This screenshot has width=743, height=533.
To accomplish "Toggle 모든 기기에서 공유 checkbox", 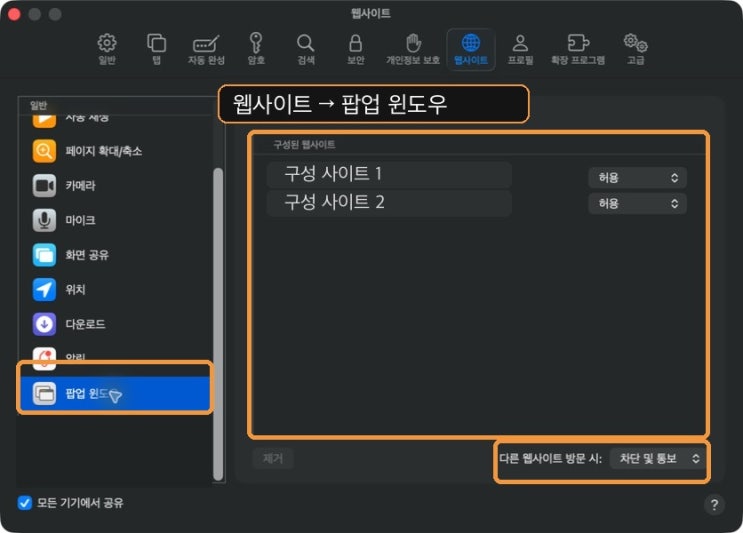I will pos(25,503).
